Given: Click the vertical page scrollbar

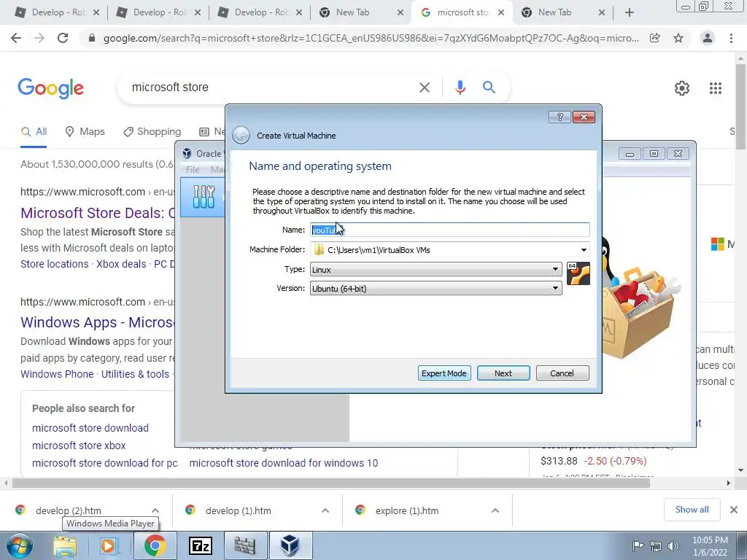Looking at the screenshot, I should 741,108.
